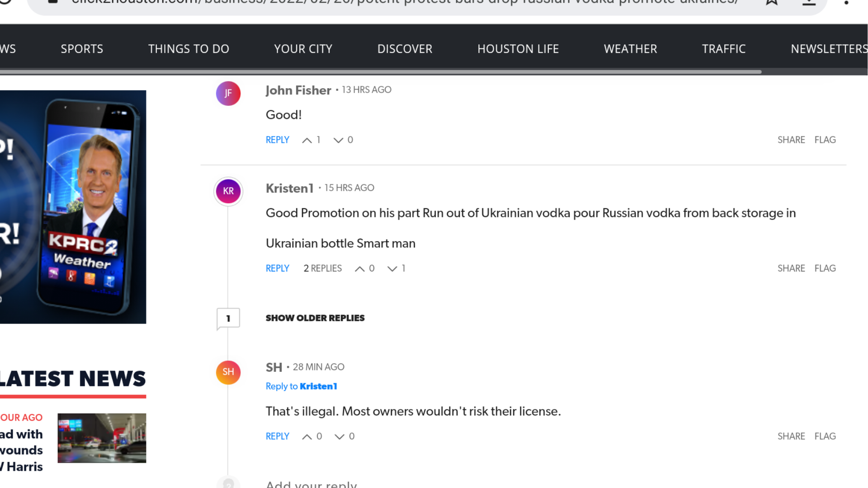
Task: Upvote SH's reply about license
Action: pyautogui.click(x=307, y=436)
